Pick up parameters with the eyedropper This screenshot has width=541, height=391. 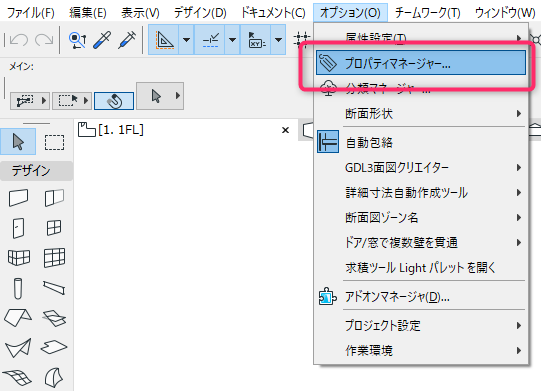click(x=102, y=40)
